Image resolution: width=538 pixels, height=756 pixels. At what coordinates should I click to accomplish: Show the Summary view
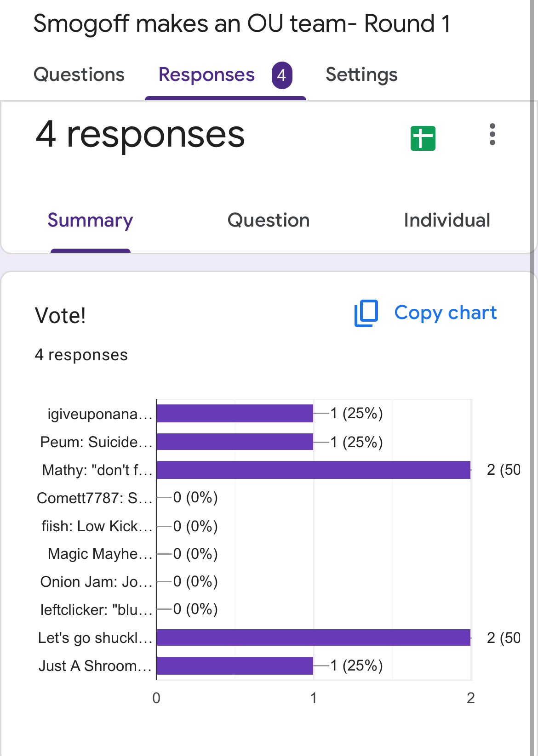pos(90,221)
